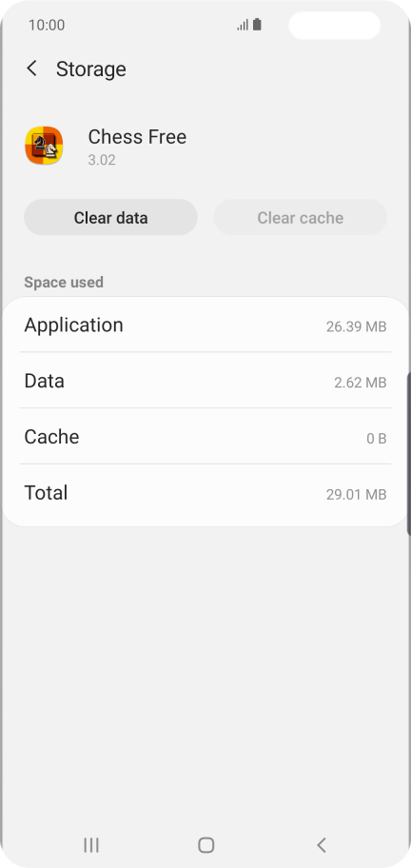Image resolution: width=411 pixels, height=868 pixels.
Task: Select the Application size row
Action: click(x=205, y=325)
